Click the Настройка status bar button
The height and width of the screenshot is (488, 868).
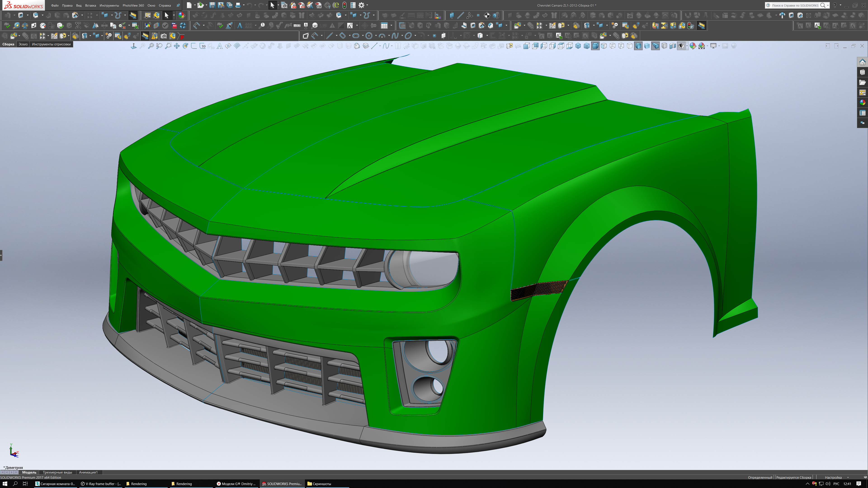833,477
